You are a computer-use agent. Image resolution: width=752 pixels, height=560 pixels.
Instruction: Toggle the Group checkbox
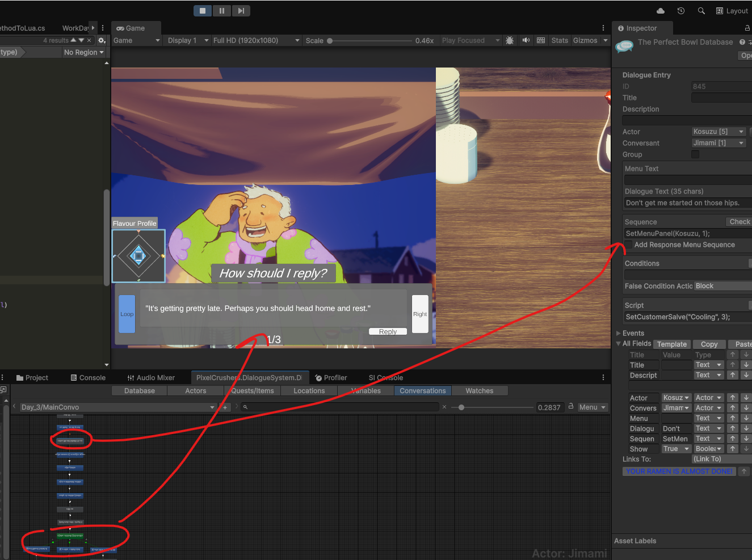tap(695, 154)
